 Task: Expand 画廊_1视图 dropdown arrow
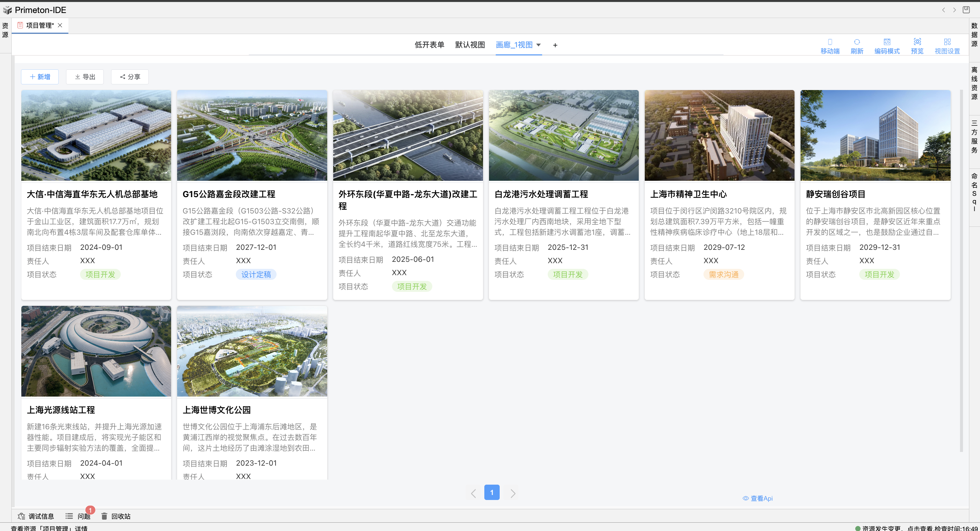click(538, 45)
